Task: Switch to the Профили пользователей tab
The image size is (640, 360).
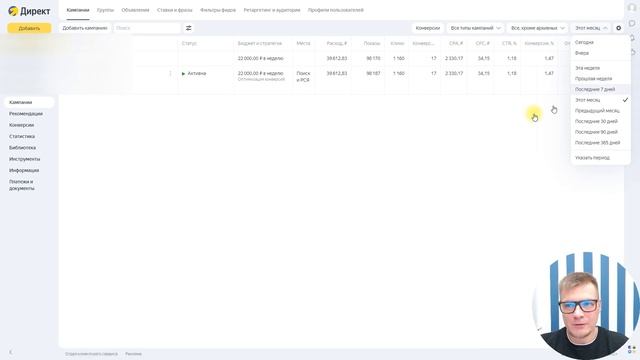Action: 336,10
